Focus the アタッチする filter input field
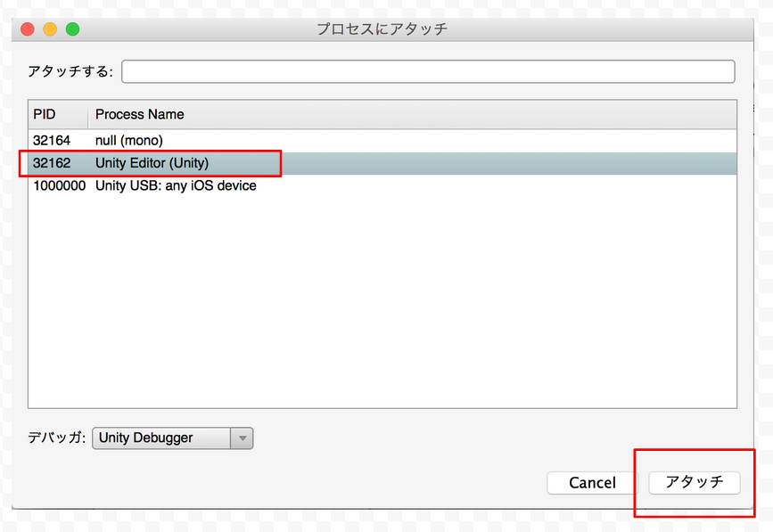 point(428,71)
